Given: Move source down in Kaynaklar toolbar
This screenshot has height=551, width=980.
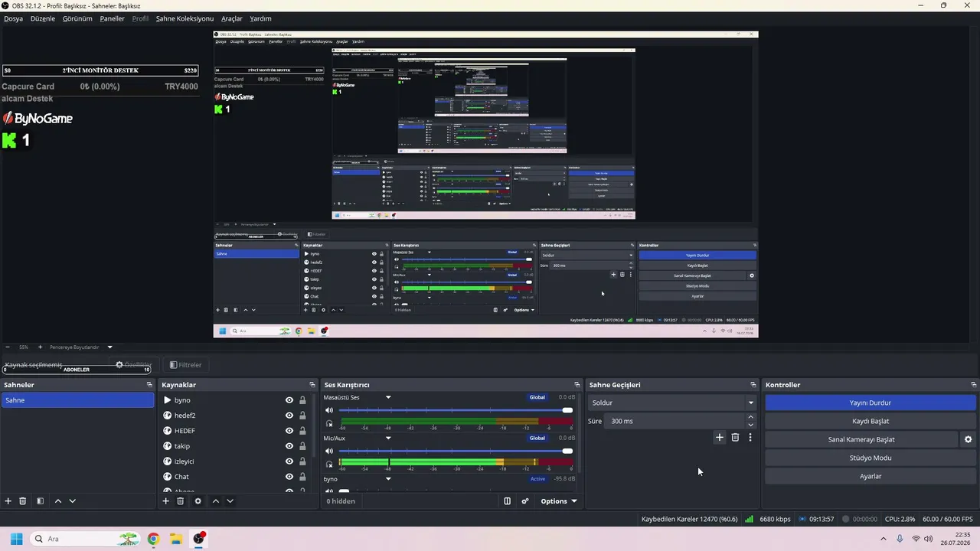Looking at the screenshot, I should click(230, 501).
